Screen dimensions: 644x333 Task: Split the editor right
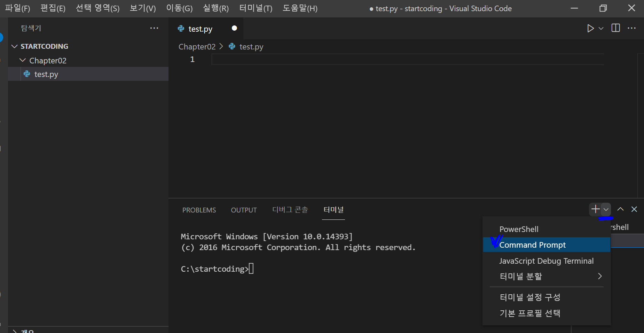(615, 28)
